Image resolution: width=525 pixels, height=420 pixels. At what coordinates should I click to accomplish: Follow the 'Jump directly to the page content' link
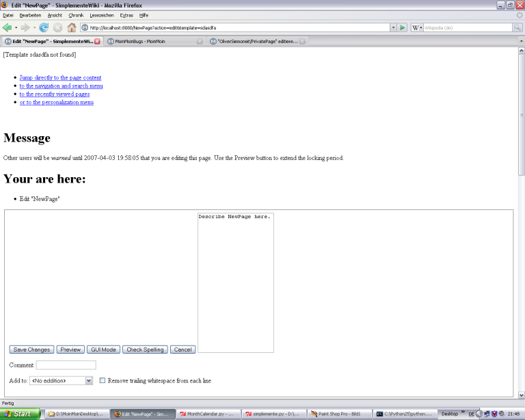(60, 78)
